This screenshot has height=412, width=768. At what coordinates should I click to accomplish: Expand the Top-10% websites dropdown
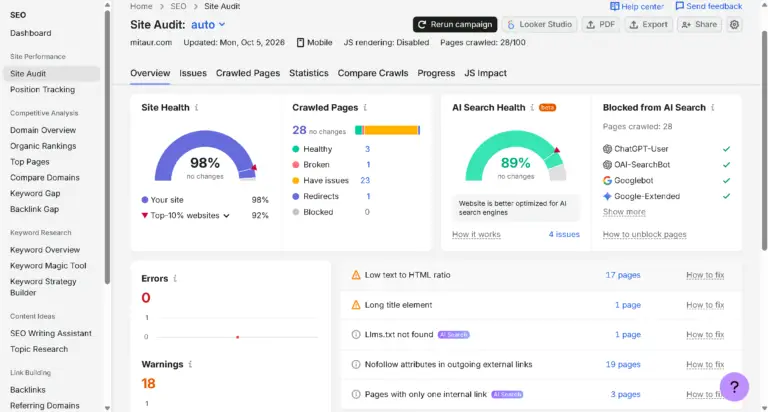226,216
